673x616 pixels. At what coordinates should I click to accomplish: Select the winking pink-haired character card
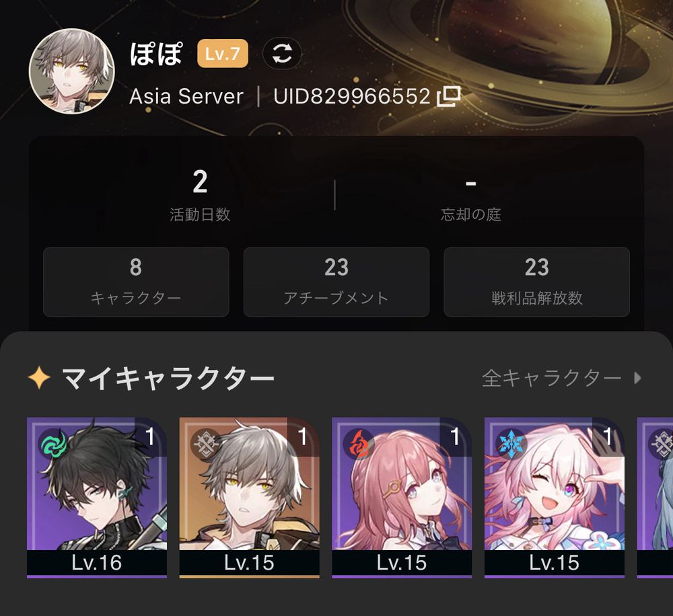click(555, 498)
